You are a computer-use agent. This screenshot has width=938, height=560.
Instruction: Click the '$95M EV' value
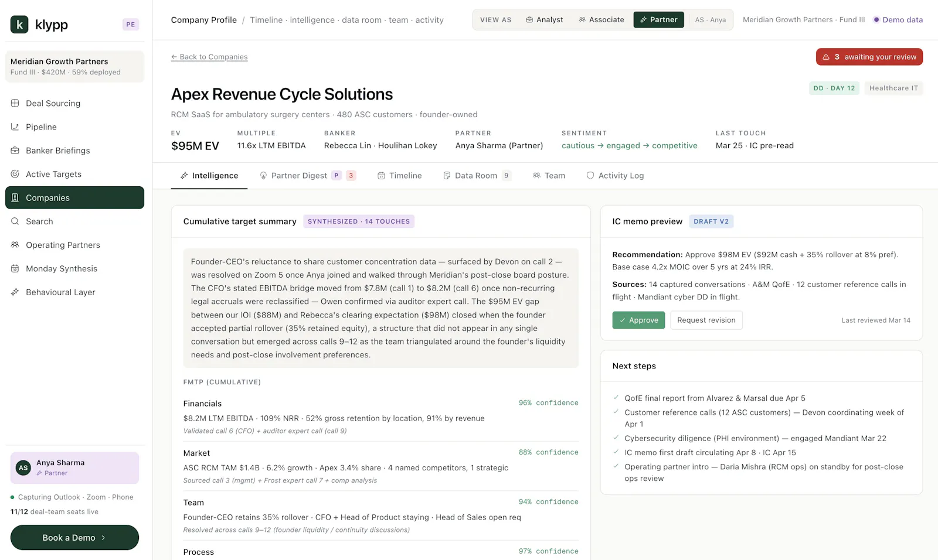195,146
